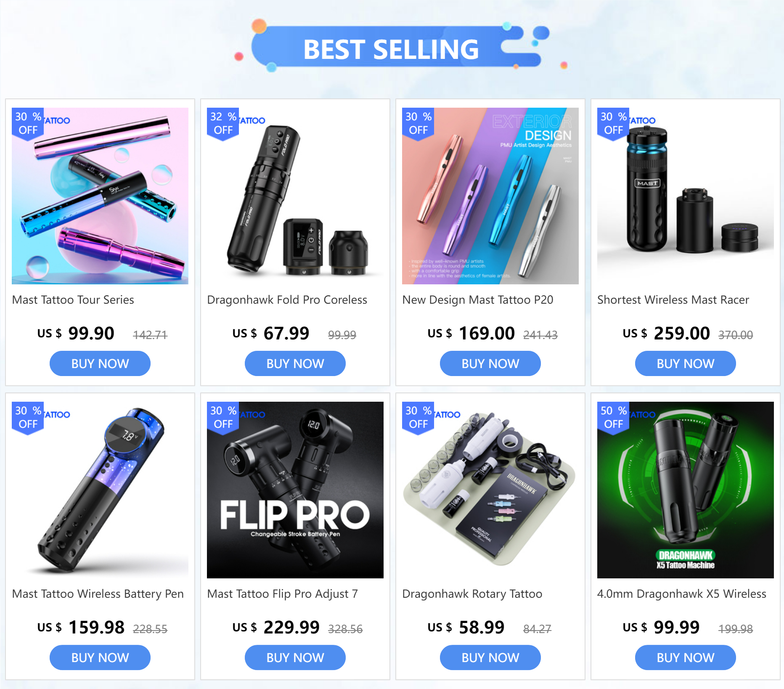The width and height of the screenshot is (784, 689).
Task: Buy the Mast Racer priced 259.00
Action: click(686, 363)
